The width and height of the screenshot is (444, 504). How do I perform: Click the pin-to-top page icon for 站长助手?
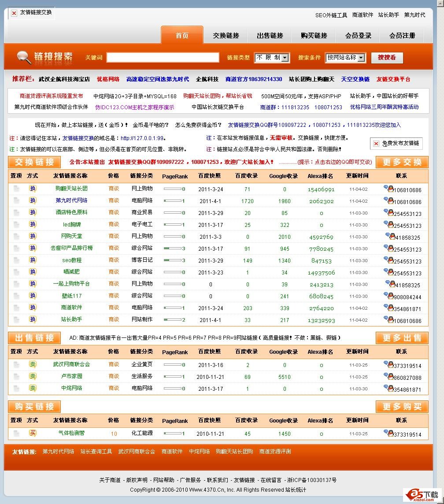(16, 319)
